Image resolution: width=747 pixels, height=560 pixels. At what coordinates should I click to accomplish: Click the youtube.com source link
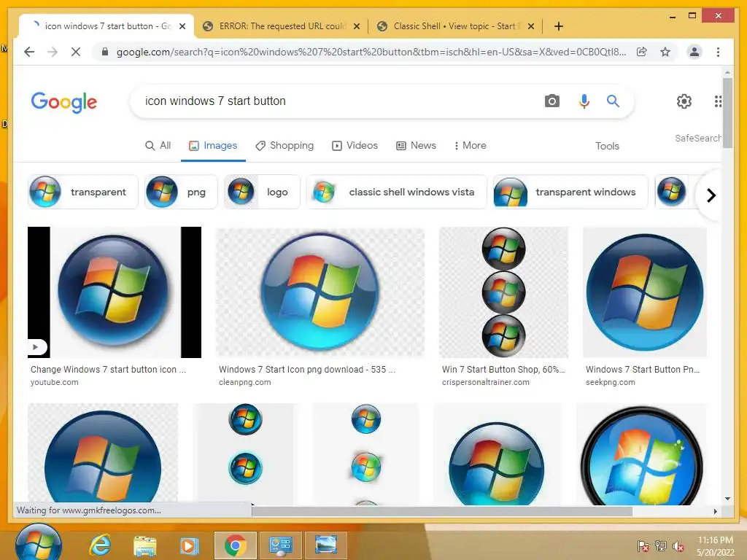click(54, 382)
